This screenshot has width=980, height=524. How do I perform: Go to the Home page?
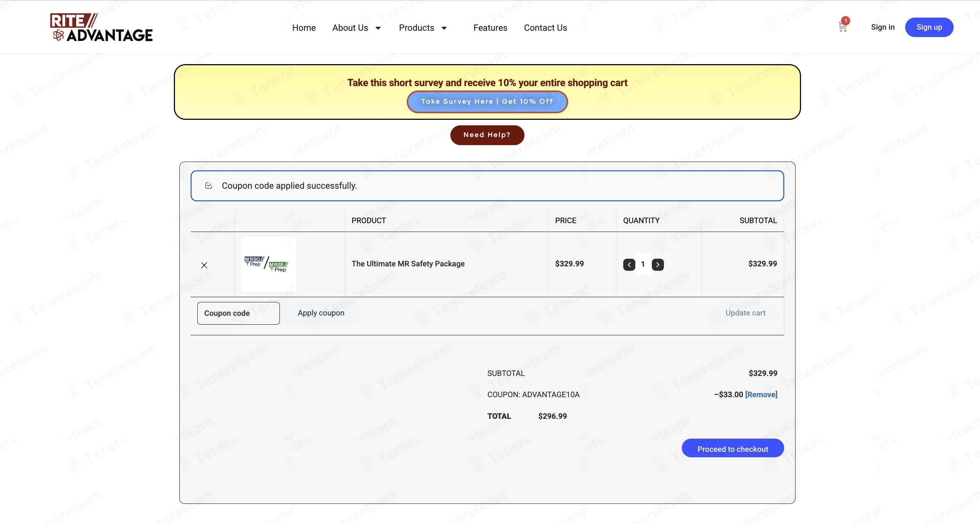(304, 28)
